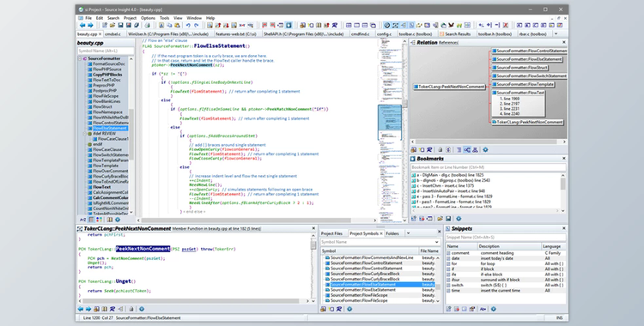Click the dark bird icon in toolbar
Screen dimensions: 644x326
coord(451,25)
